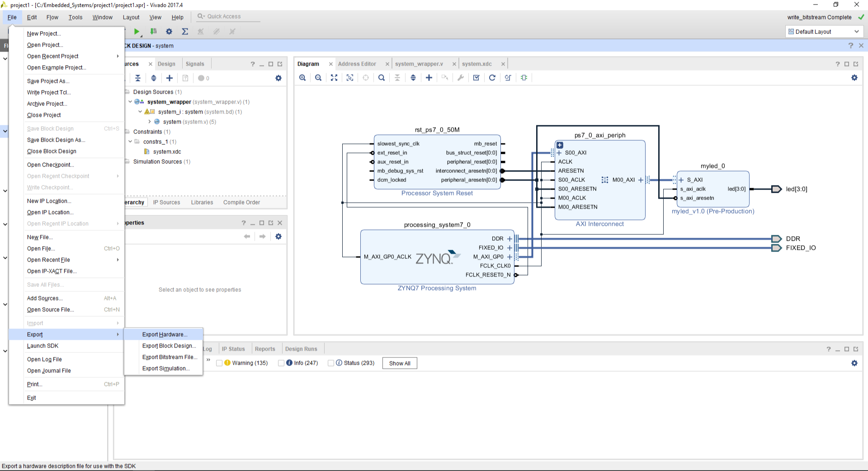Choose Export Hardware from submenu
This screenshot has width=868, height=471.
164,334
